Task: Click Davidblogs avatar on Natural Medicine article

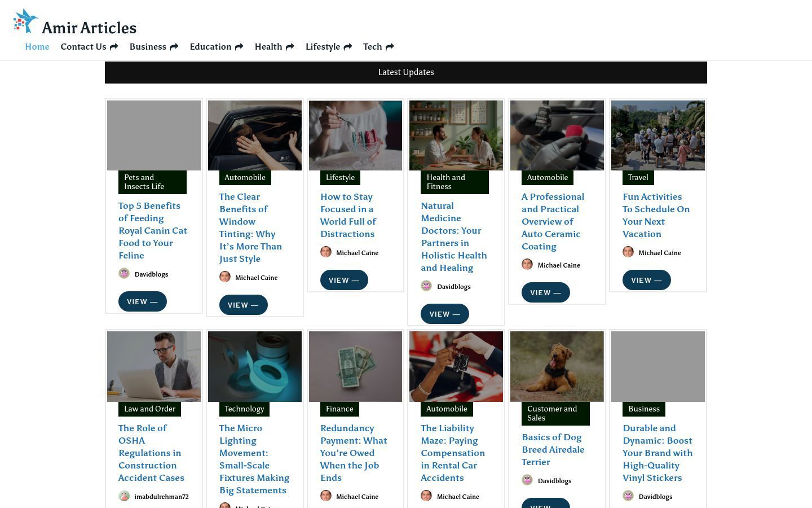Action: click(427, 286)
